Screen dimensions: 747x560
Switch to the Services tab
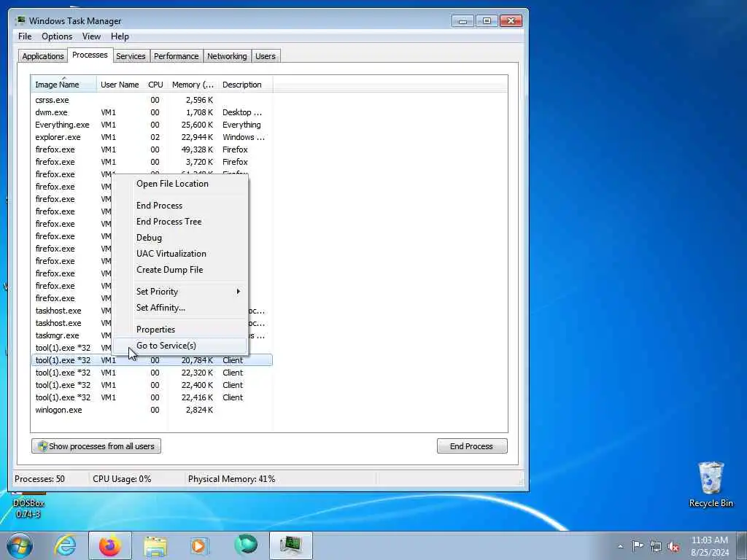point(131,56)
